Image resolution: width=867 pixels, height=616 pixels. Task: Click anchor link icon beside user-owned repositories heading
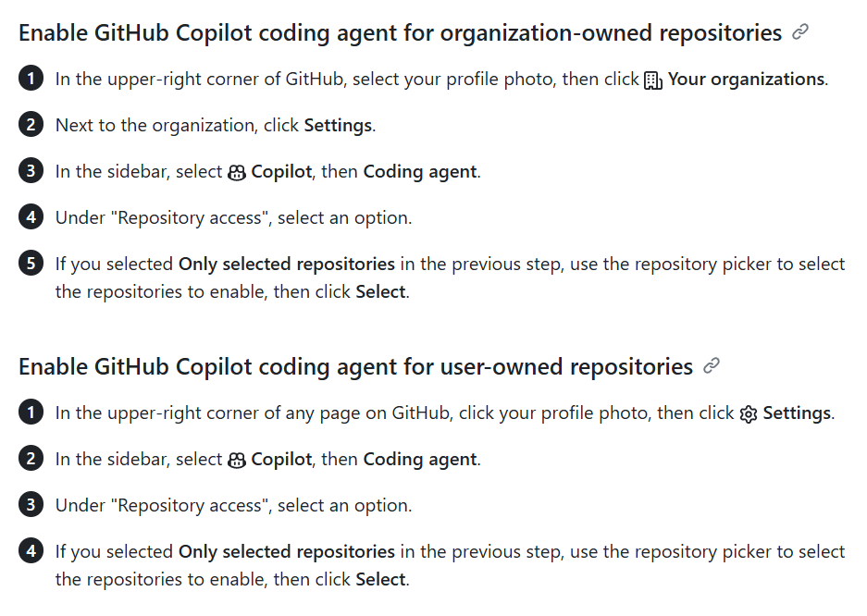click(x=711, y=365)
